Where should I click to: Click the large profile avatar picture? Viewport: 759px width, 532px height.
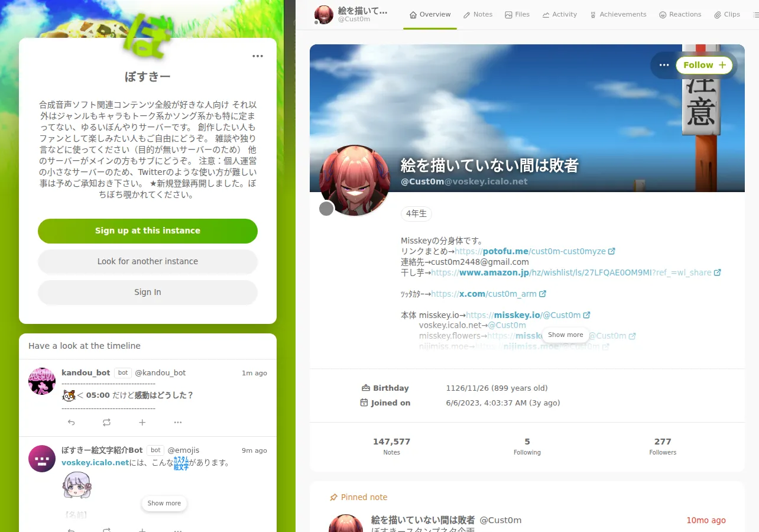tap(355, 180)
